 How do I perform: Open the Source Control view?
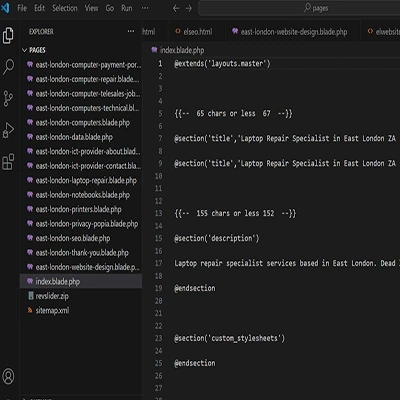(x=8, y=99)
